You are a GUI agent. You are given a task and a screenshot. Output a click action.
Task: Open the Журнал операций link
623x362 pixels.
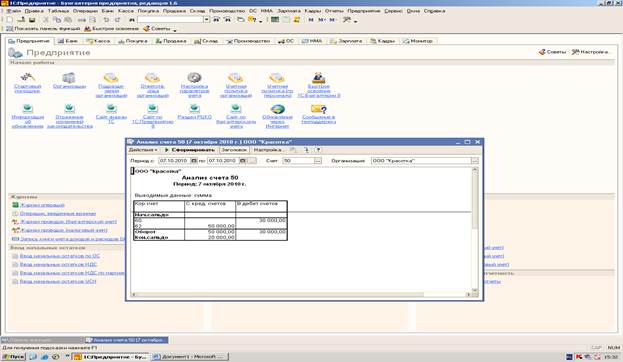42,205
